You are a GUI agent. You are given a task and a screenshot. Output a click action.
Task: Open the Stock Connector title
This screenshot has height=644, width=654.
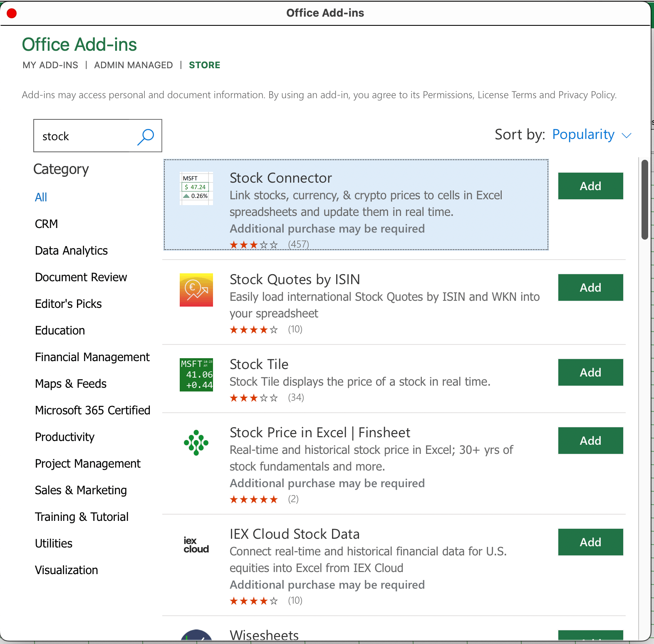pos(281,178)
